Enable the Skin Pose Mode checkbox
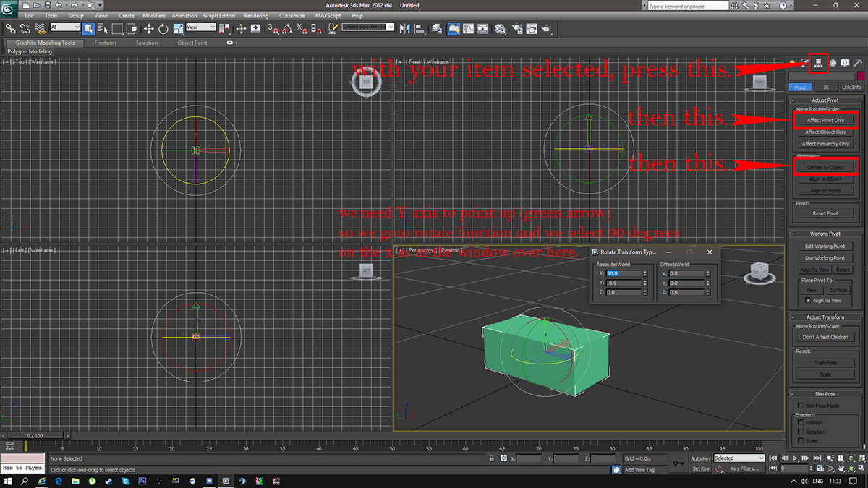The height and width of the screenshot is (488, 868). 800,406
